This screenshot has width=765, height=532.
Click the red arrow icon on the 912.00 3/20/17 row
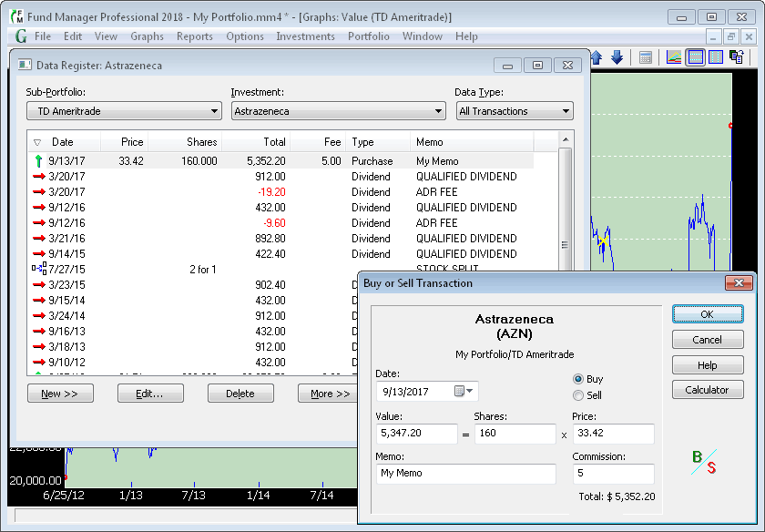pos(39,176)
